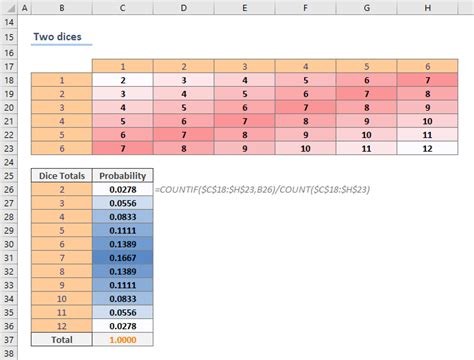Click the 'Total' label cell
474x360 pixels.
coord(62,340)
